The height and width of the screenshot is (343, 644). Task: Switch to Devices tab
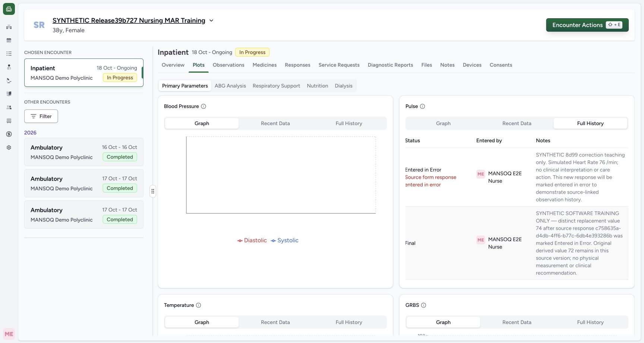(x=472, y=65)
